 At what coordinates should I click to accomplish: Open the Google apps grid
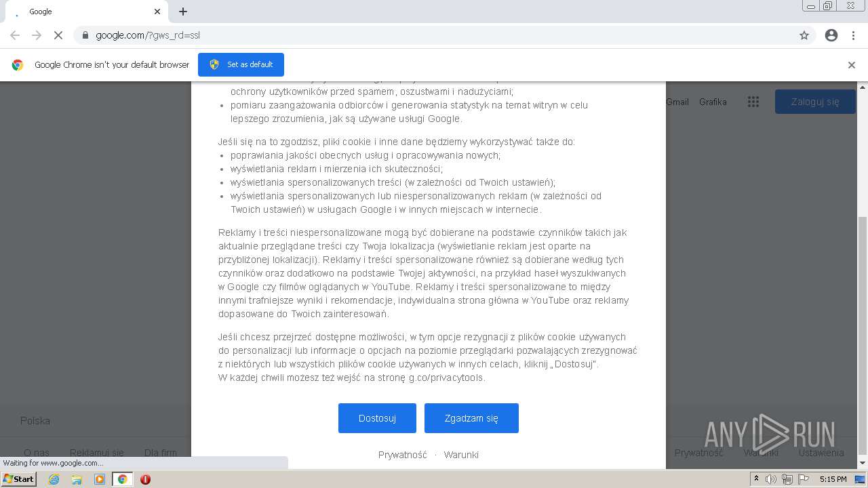coord(753,102)
